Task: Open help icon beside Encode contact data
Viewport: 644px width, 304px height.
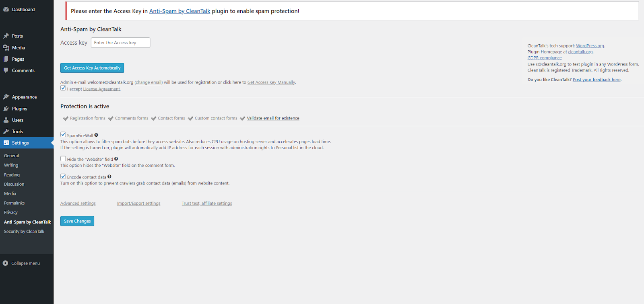Action: (109, 177)
